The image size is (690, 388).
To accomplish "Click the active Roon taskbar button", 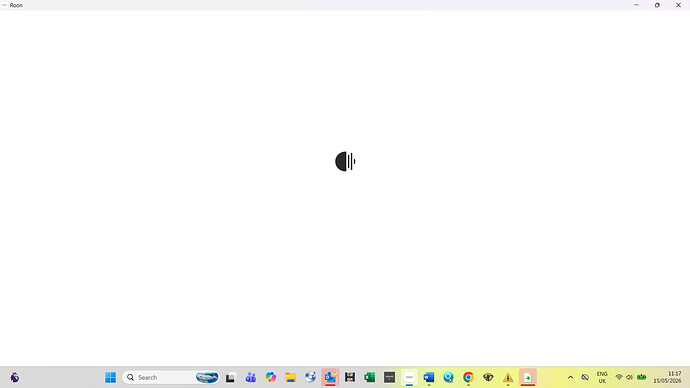I will (409, 377).
